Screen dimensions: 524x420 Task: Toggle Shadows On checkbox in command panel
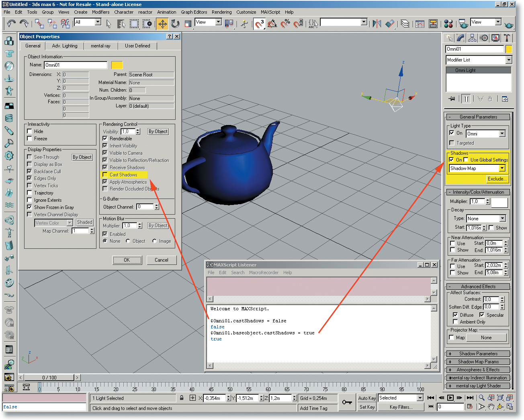click(452, 160)
